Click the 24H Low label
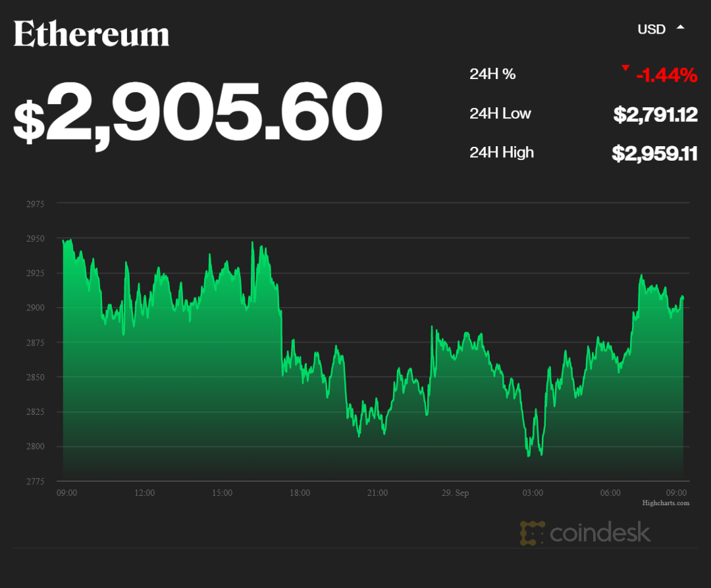 (500, 113)
